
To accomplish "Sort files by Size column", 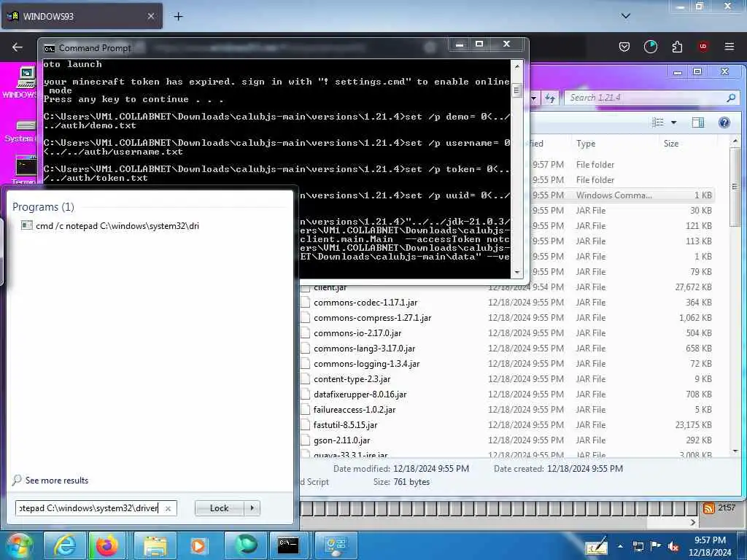I will (x=671, y=144).
